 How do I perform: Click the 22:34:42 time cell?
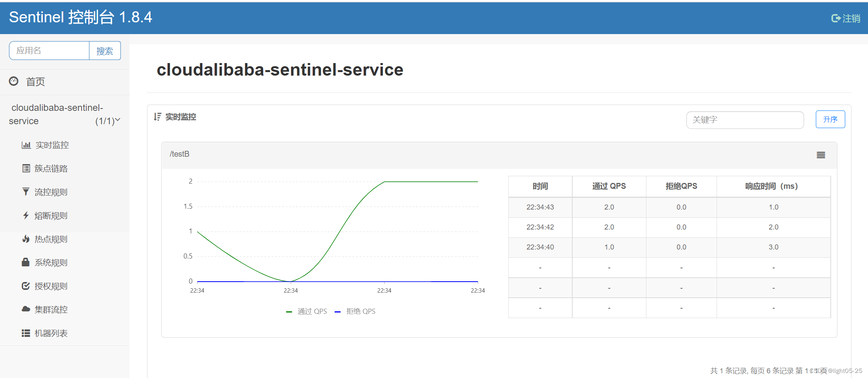[540, 227]
